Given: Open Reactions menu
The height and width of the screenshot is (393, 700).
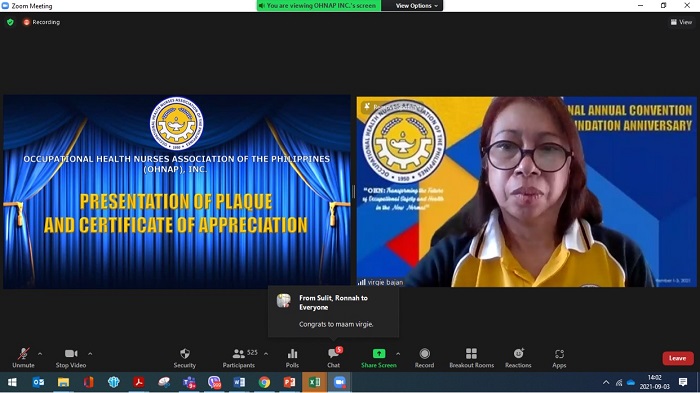Looking at the screenshot, I should pyautogui.click(x=518, y=358).
